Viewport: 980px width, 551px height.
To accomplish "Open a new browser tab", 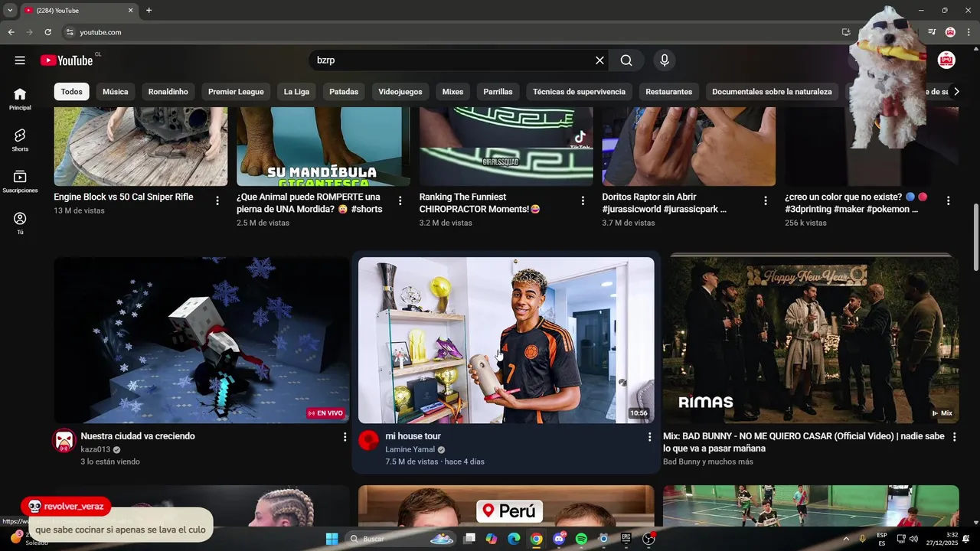I will tap(149, 11).
